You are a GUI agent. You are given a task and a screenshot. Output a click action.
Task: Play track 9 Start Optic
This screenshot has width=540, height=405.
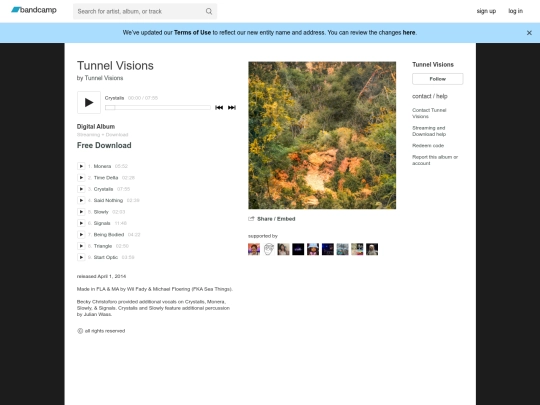81,257
